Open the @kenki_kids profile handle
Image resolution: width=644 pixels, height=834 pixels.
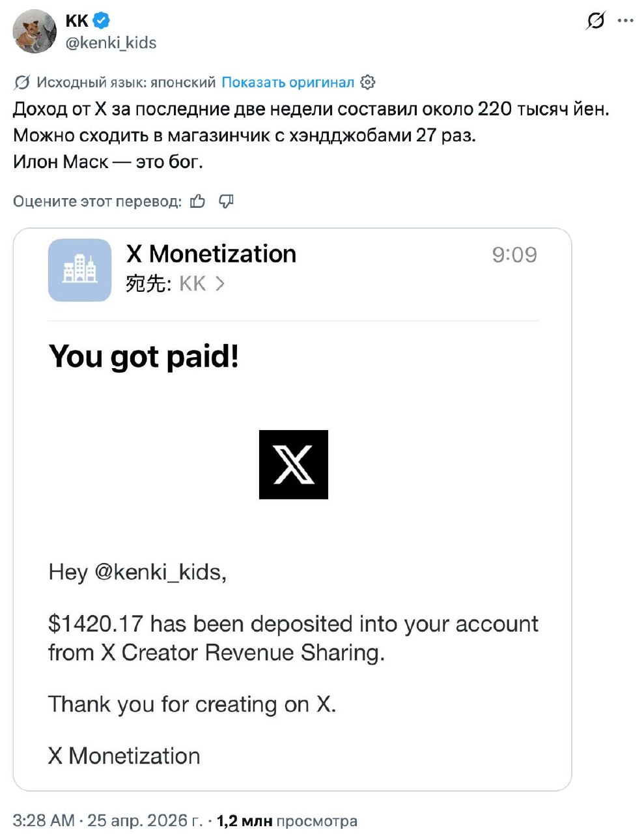coord(111,43)
